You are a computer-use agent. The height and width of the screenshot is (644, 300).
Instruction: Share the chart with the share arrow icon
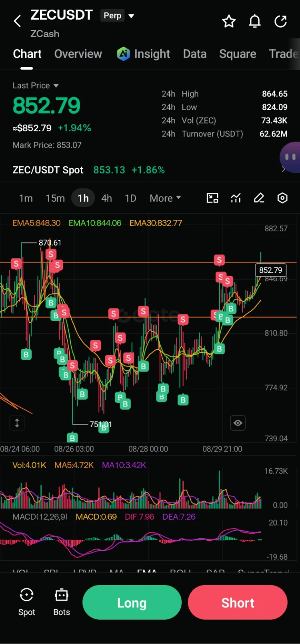point(281,21)
